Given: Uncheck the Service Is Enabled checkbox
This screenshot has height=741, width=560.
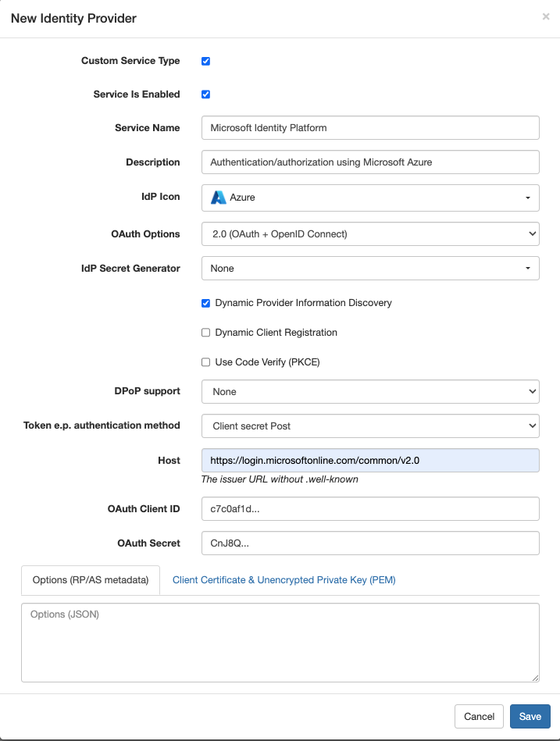Looking at the screenshot, I should [205, 94].
